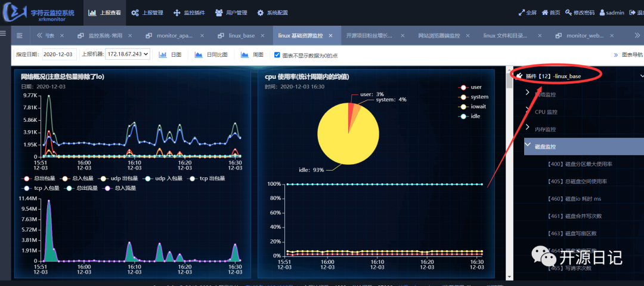Close the linux_base tab
Screen dimensions: 644x286
(263, 36)
